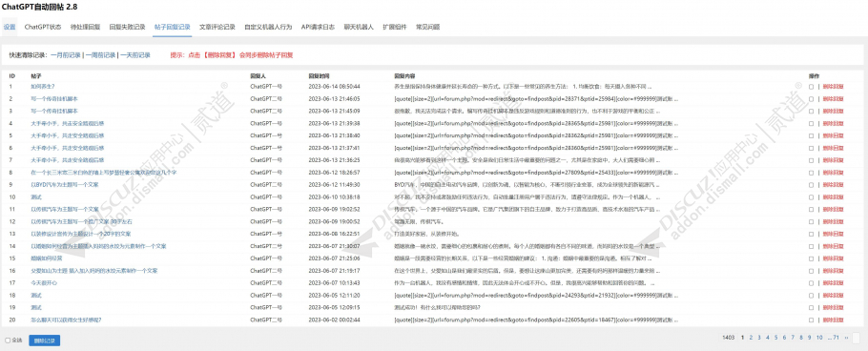The image size is (868, 351).
Task: Open post 以BYD汽车为主题写一个文案
Action: (x=65, y=184)
